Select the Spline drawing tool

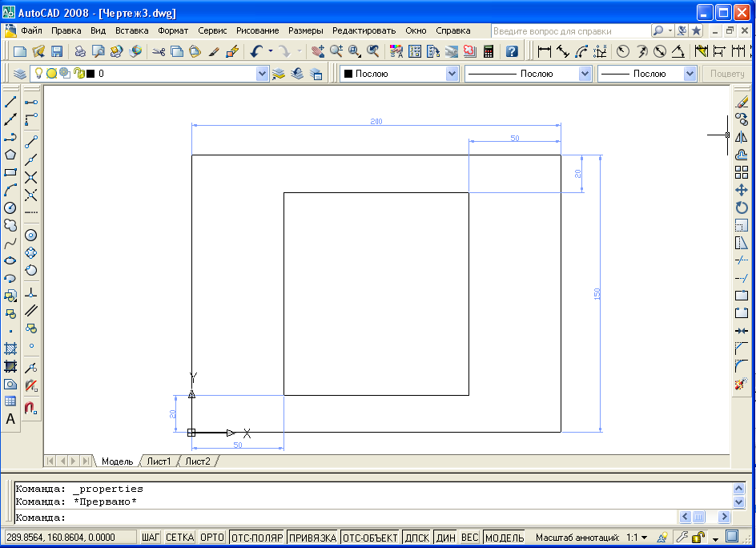pos(10,243)
